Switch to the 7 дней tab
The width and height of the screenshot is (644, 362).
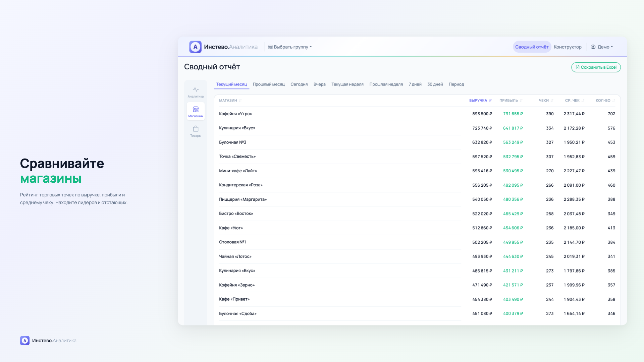tap(415, 84)
